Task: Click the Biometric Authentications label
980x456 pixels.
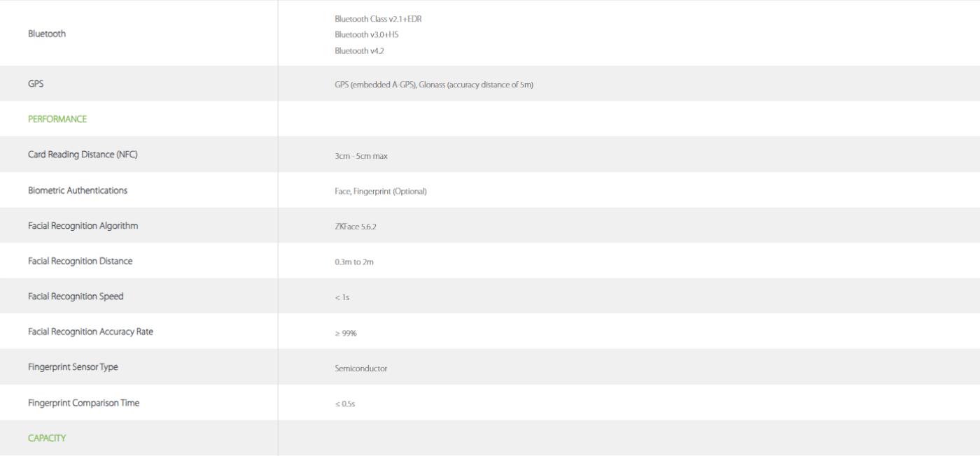Action: [78, 190]
